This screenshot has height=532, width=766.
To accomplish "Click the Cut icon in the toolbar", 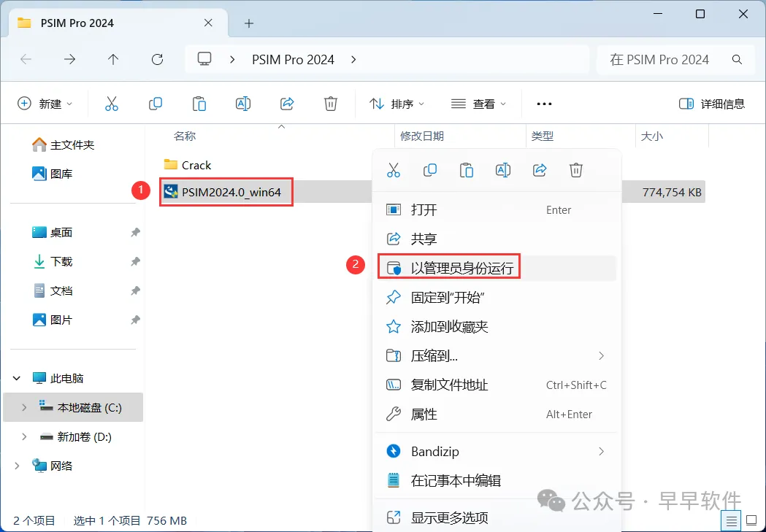I will click(x=112, y=104).
